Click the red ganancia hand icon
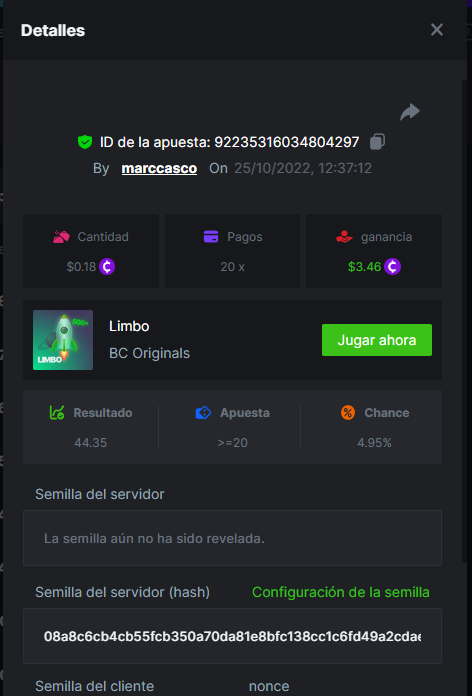This screenshot has width=472, height=696. pos(344,237)
